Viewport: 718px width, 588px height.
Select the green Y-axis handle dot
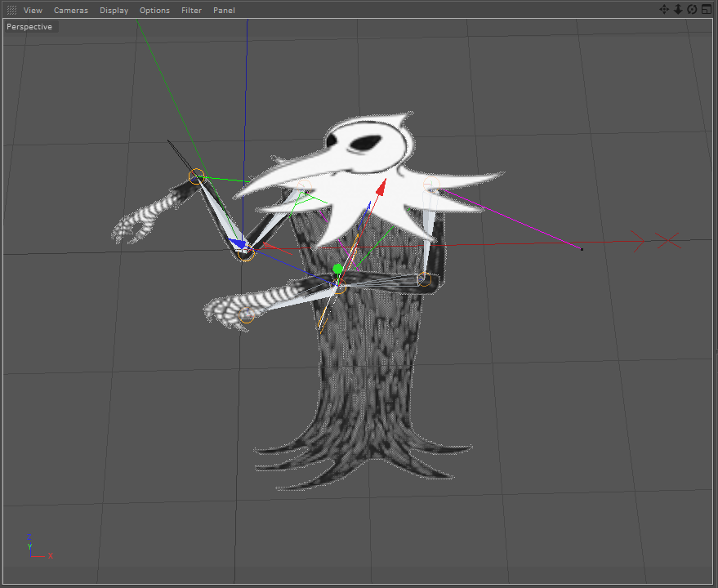point(337,269)
